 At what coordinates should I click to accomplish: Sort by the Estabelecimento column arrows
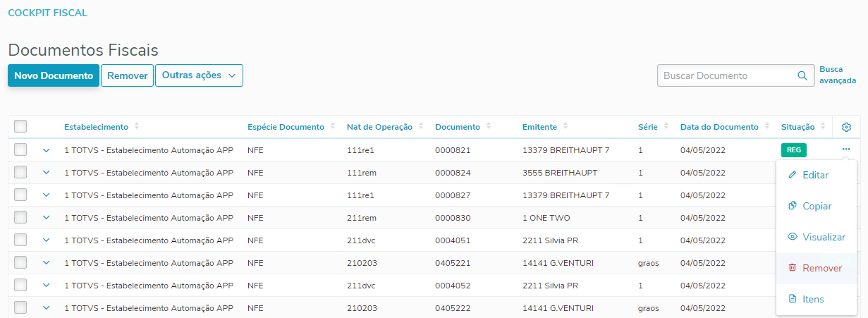coord(137,127)
